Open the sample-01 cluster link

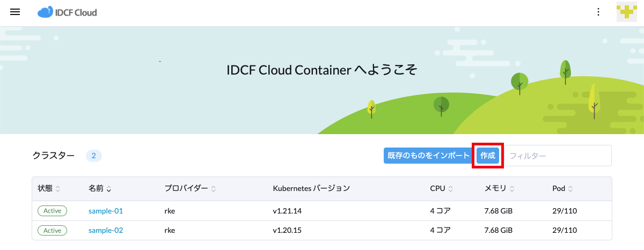tap(106, 211)
